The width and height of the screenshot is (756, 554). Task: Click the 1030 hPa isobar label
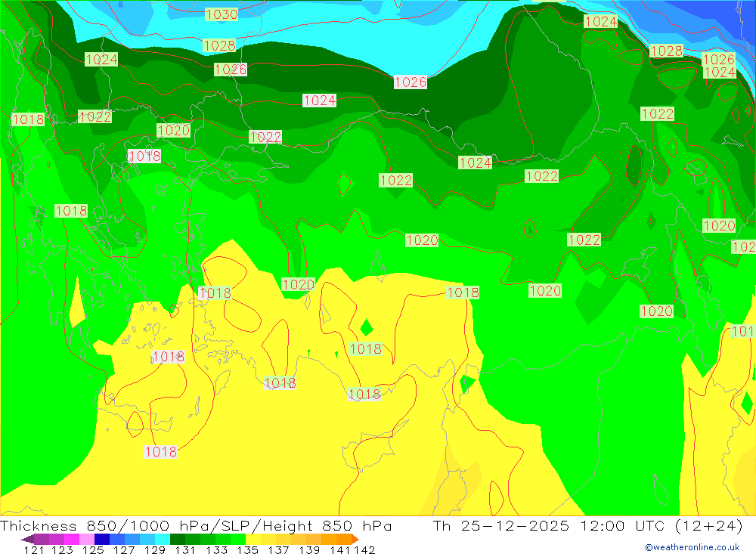point(222,14)
